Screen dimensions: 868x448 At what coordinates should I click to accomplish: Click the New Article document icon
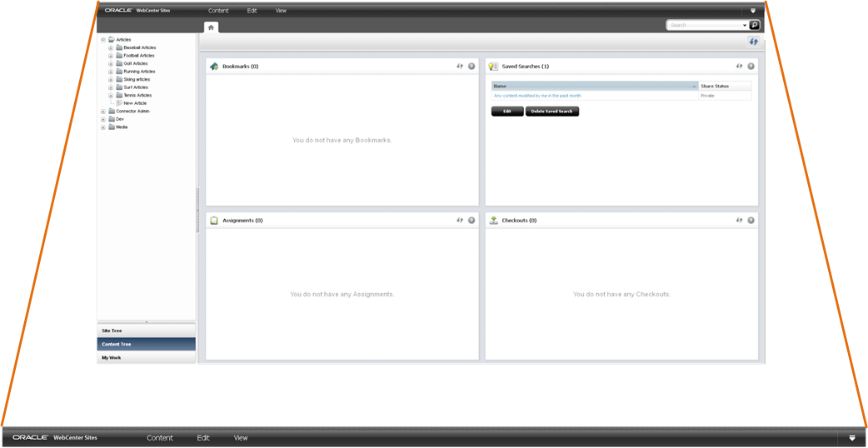pyautogui.click(x=119, y=103)
